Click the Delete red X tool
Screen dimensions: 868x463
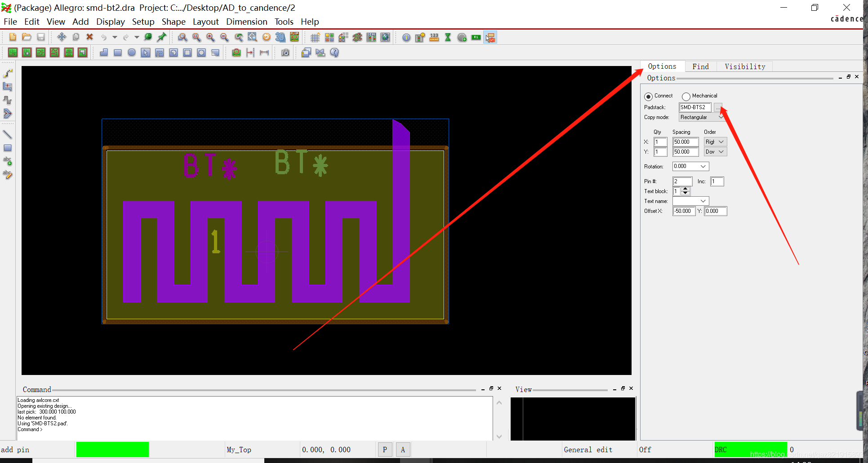tap(89, 37)
